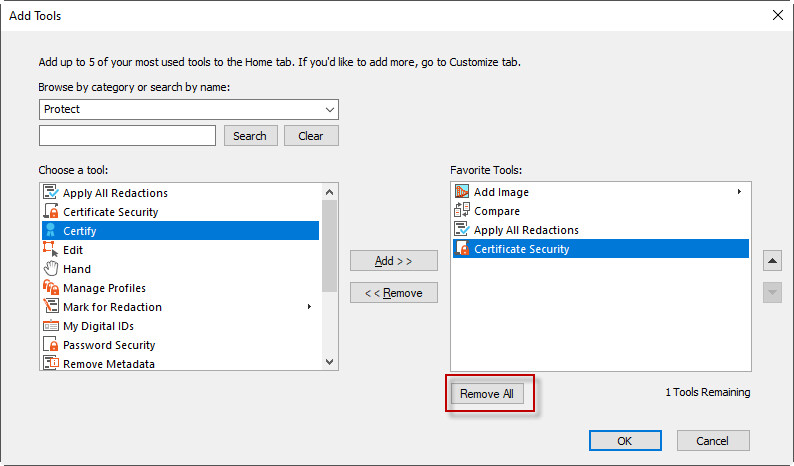Click the Password Security lock icon

click(51, 345)
